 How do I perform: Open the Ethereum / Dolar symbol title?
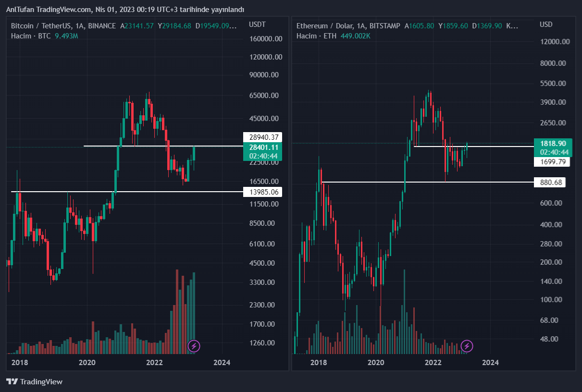click(x=348, y=26)
